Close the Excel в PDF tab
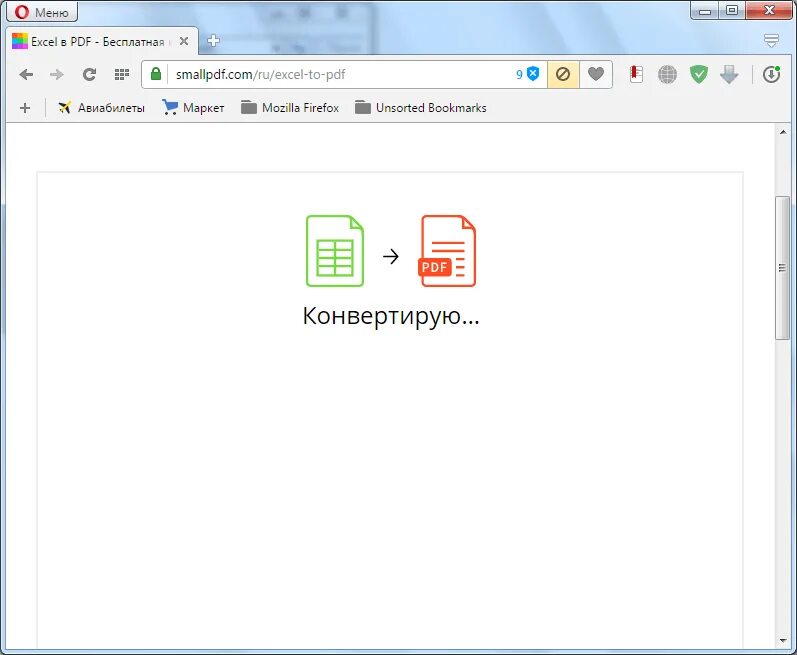Image resolution: width=797 pixels, height=655 pixels. 184,41
